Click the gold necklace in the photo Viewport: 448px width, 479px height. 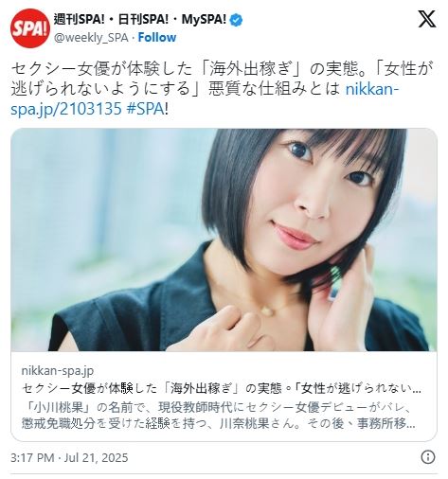click(x=268, y=310)
